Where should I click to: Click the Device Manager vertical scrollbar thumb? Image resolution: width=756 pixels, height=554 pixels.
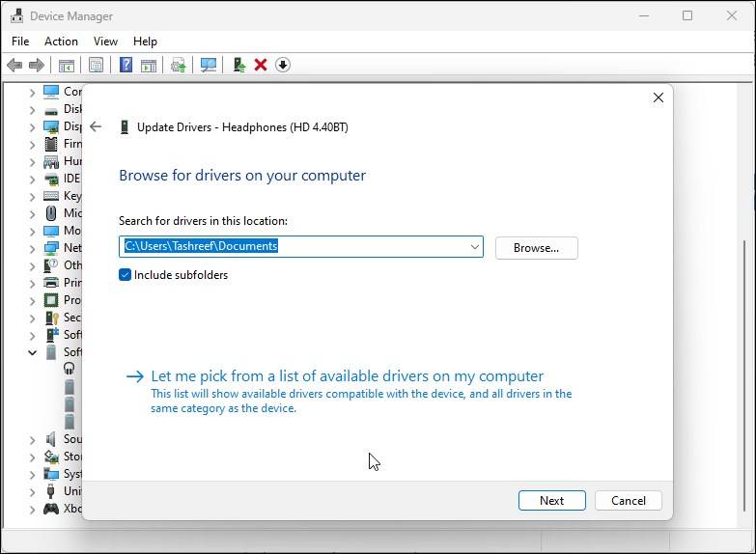coord(745,376)
